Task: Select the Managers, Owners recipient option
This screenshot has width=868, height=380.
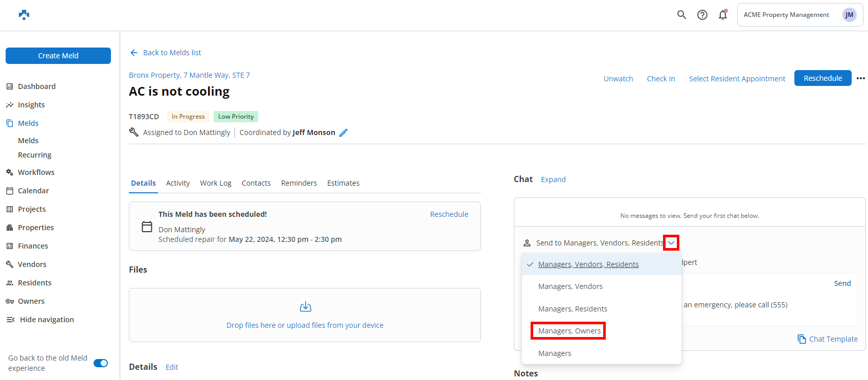Action: (569, 331)
